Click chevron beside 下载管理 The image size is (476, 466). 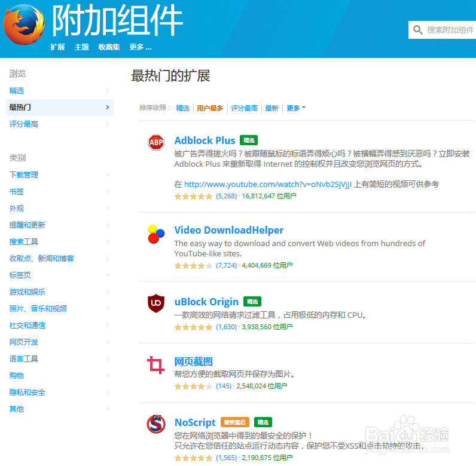[x=108, y=174]
